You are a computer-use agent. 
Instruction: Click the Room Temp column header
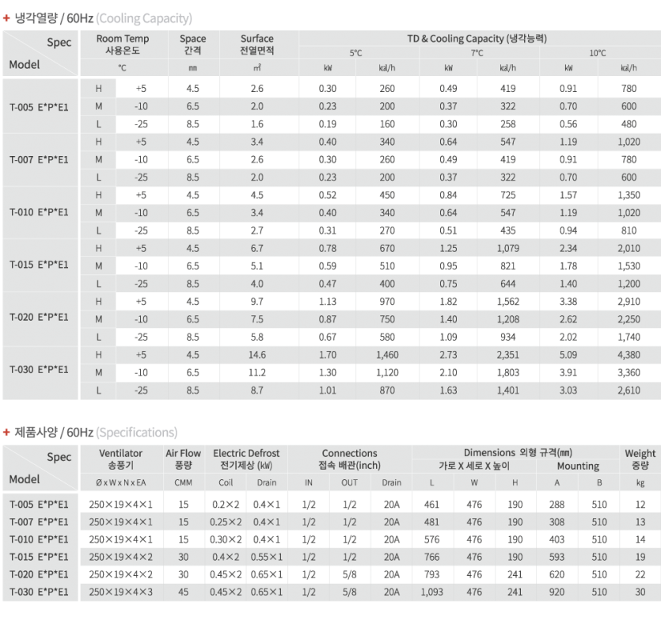click(x=121, y=44)
